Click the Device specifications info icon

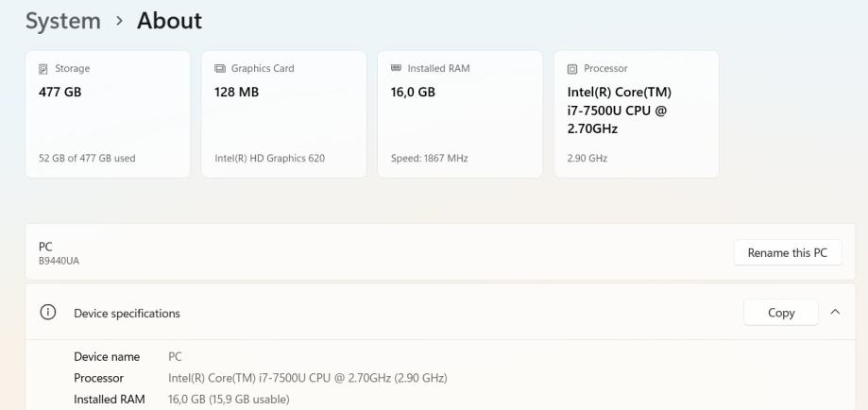tap(47, 313)
